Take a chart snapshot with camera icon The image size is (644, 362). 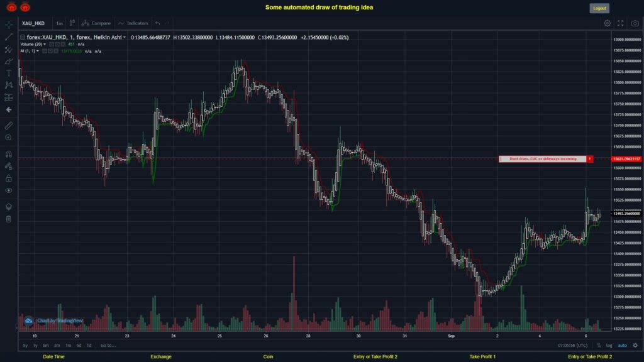coord(635,23)
